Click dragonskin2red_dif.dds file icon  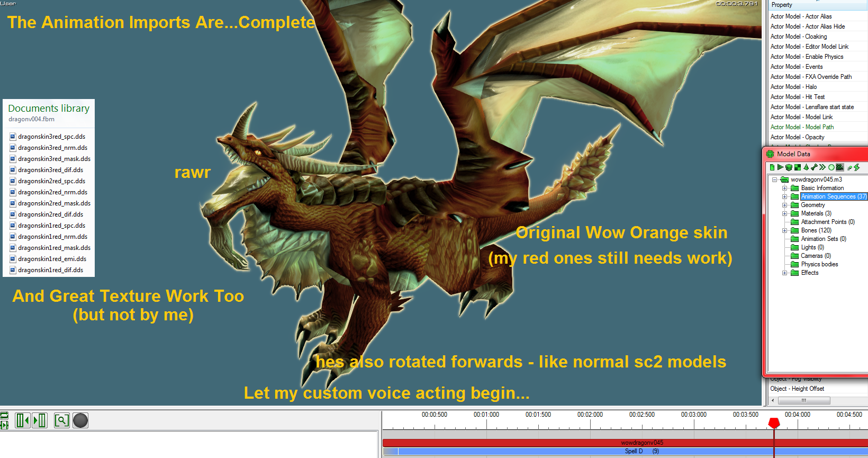pyautogui.click(x=13, y=214)
